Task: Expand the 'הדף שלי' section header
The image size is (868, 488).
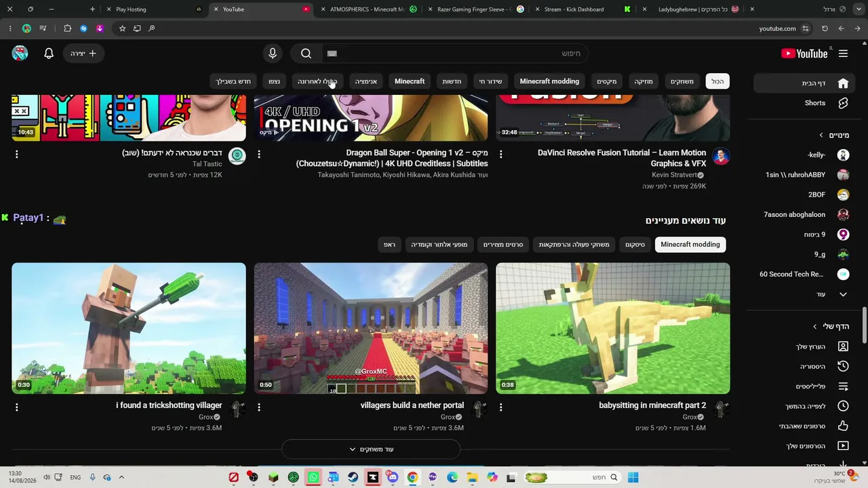Action: pyautogui.click(x=831, y=326)
